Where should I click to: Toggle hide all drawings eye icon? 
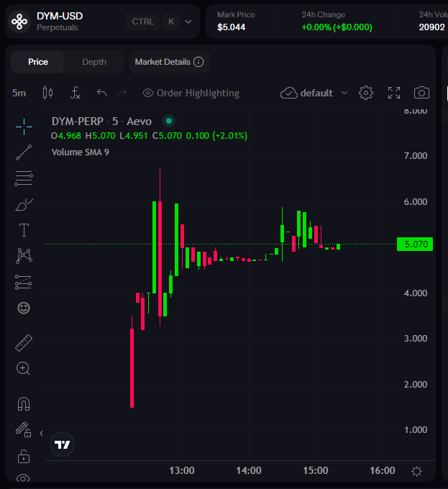(x=24, y=478)
